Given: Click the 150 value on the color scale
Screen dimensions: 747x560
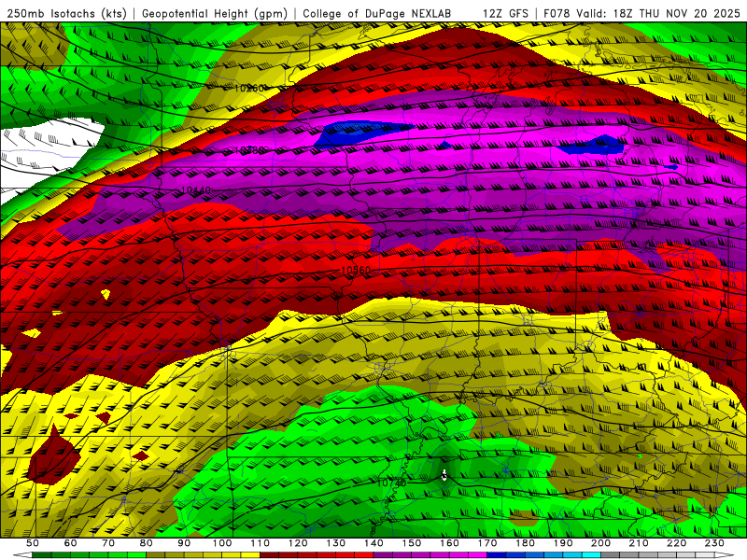Looking at the screenshot, I should point(412,543).
